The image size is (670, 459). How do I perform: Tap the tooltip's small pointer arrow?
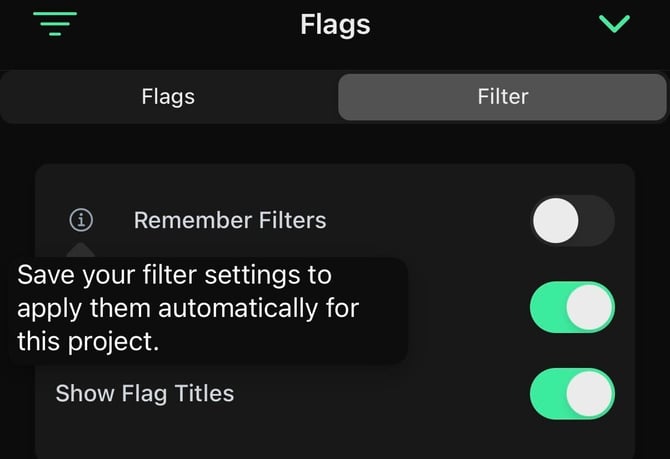[x=82, y=249]
